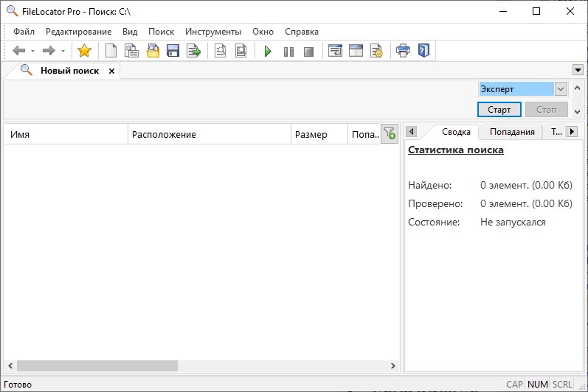Switch to the truncated Т... tab
The image size is (588, 392).
[x=556, y=132]
